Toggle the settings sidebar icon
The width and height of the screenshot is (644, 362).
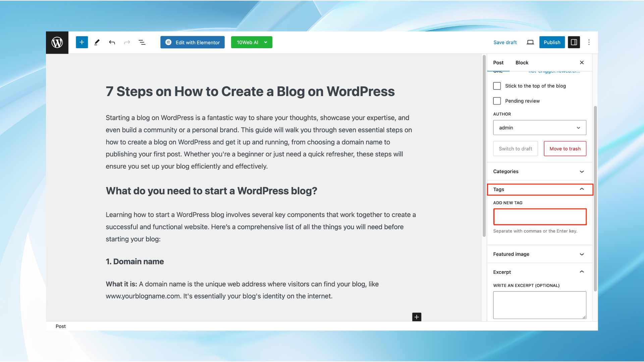(574, 42)
